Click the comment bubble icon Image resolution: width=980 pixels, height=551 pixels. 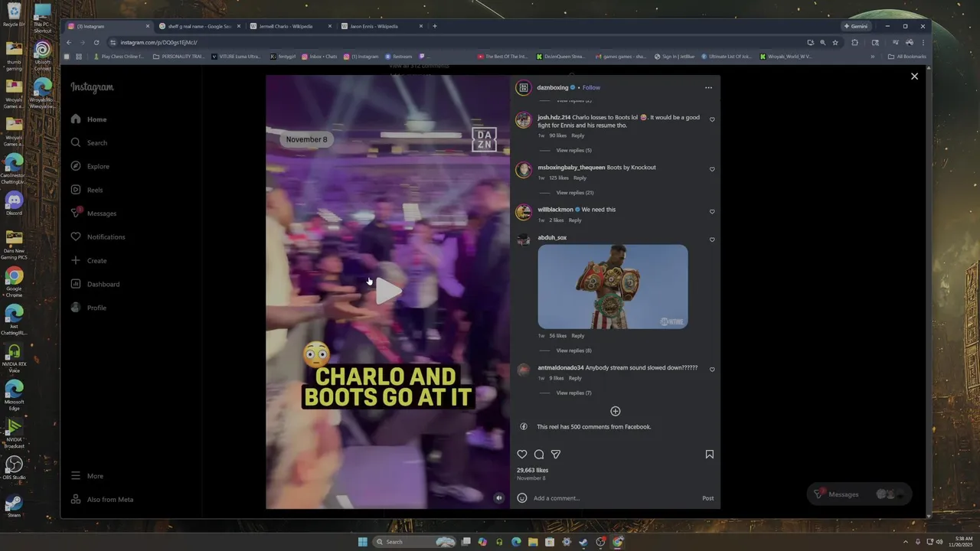[539, 455]
